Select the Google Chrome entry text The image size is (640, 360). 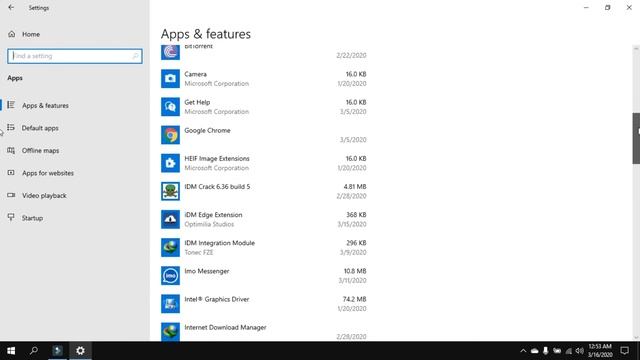click(x=207, y=131)
